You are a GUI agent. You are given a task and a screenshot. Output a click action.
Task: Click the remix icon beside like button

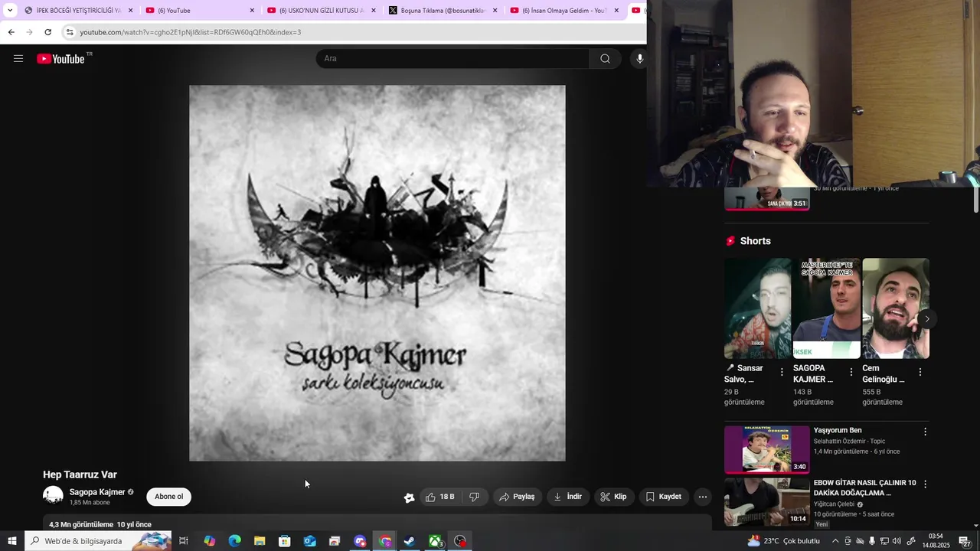tap(409, 497)
